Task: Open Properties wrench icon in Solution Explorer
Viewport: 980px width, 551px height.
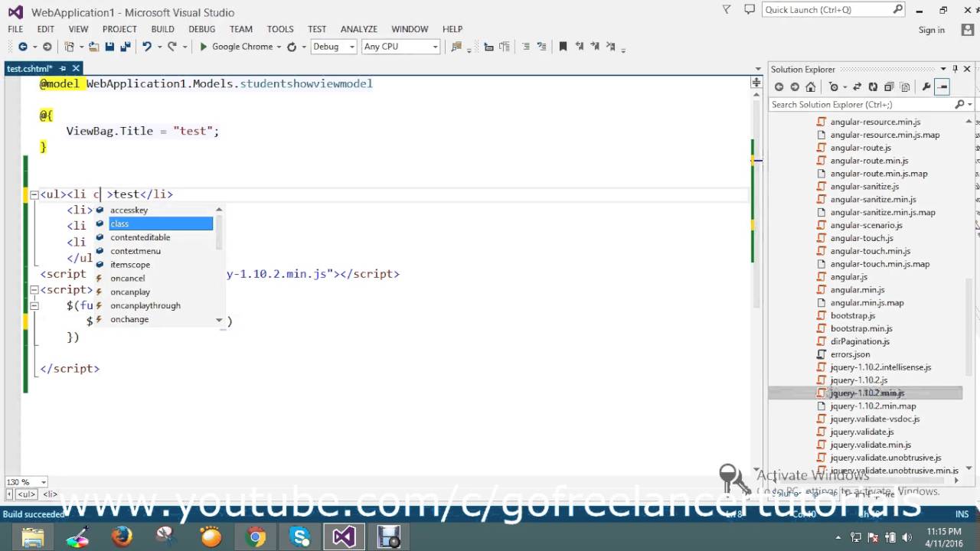Action: click(926, 86)
